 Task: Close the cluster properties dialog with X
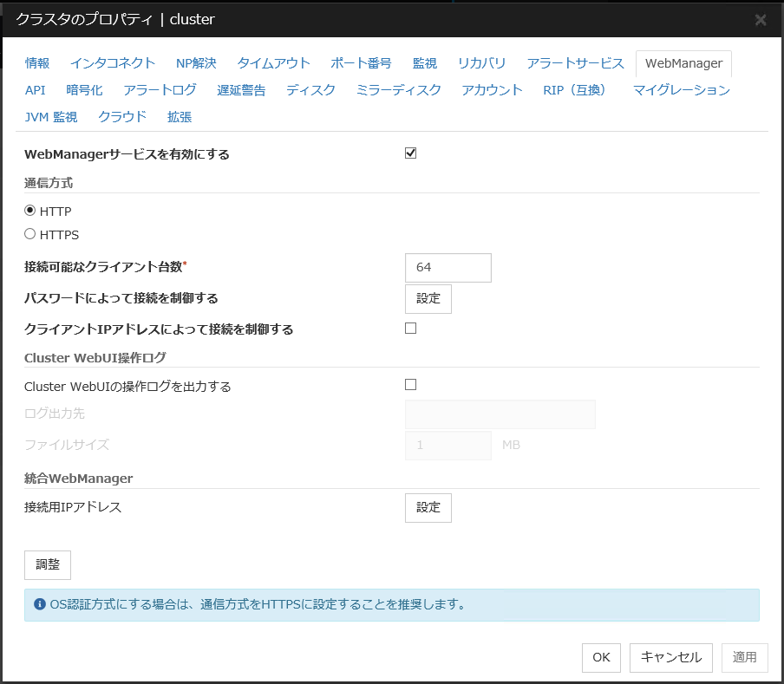[x=761, y=20]
